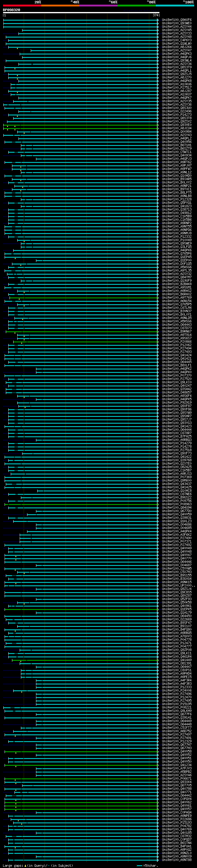Select label UniRef100_Q41424
The image size is (197, 868).
177,355
